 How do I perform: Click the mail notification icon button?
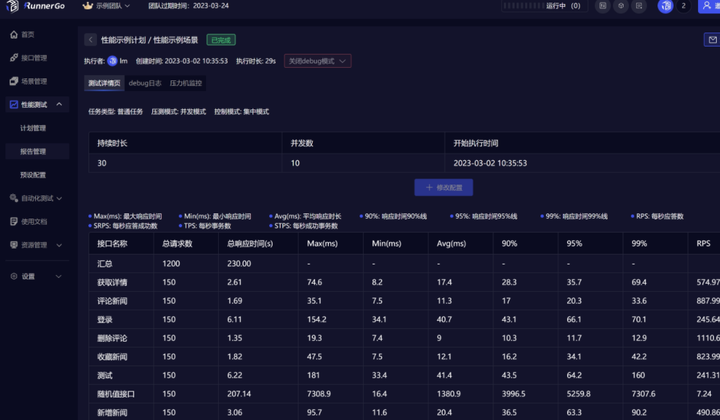click(x=712, y=40)
